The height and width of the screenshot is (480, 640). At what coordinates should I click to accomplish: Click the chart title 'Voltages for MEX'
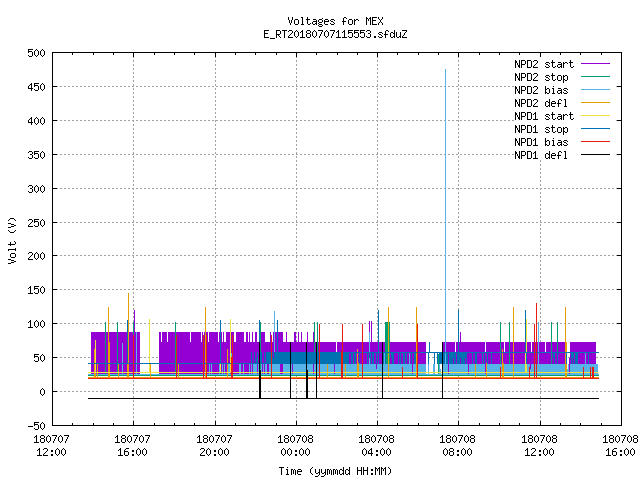coord(335,21)
